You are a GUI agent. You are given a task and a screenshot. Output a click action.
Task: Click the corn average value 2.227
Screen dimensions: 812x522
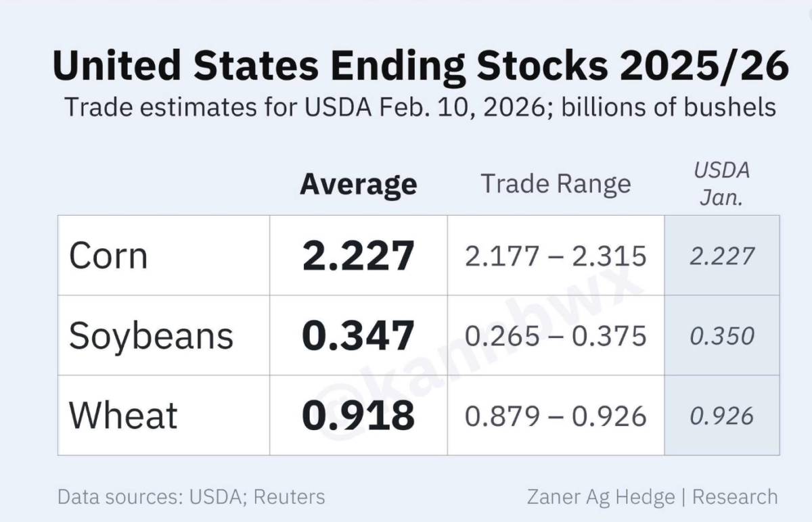pos(358,256)
